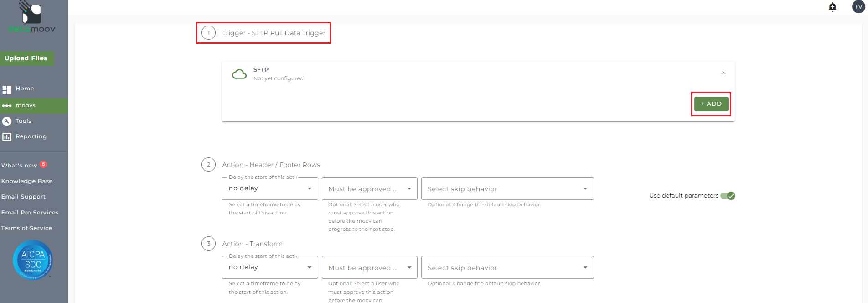Toggle Use default parameters switch
Viewport: 868px width, 303px height.
point(728,196)
